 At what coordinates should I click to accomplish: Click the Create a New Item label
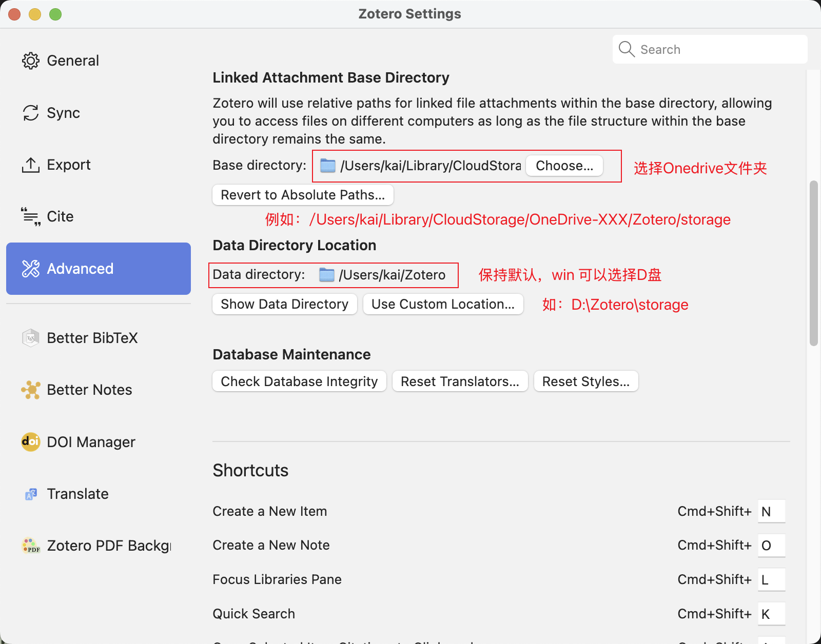pos(270,511)
